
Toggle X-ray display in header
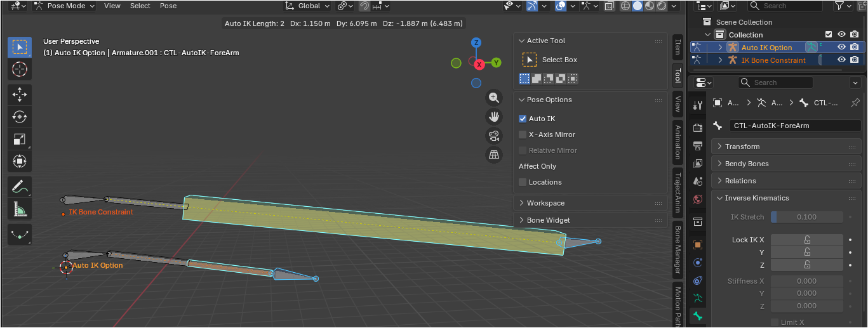click(610, 6)
